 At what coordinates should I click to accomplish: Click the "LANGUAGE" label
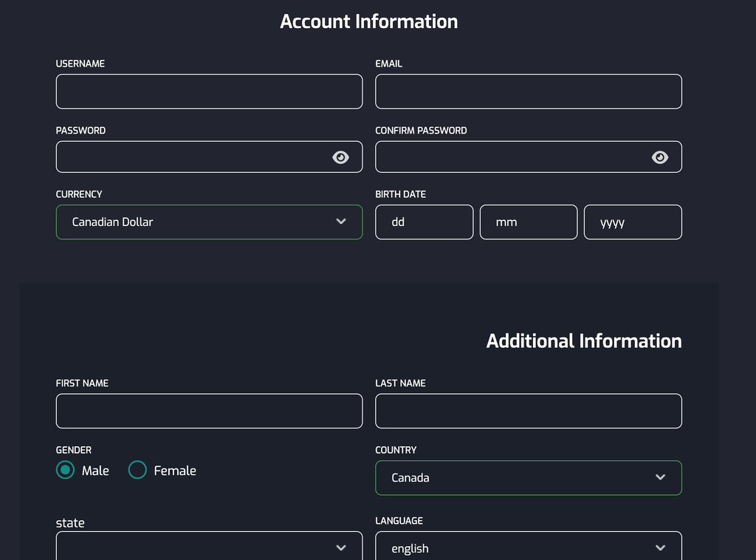(x=399, y=521)
